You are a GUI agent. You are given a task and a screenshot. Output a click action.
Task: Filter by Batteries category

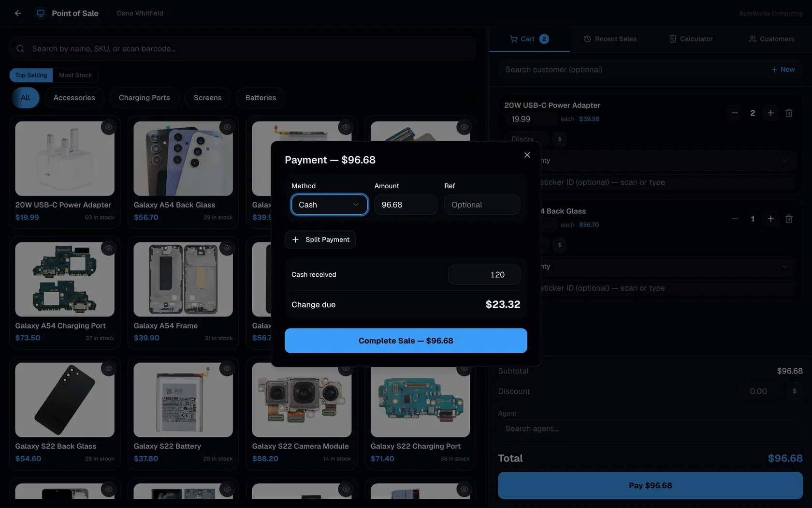coord(261,98)
